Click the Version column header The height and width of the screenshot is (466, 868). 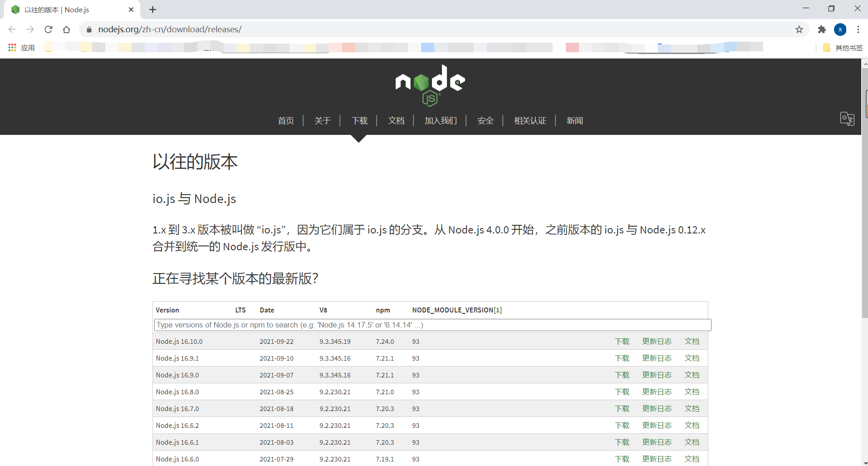click(x=167, y=310)
